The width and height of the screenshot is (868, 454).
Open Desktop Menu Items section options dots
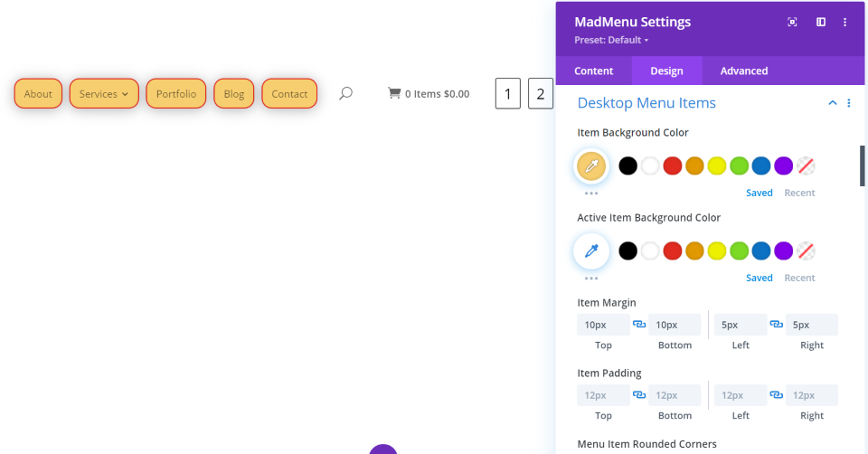849,103
